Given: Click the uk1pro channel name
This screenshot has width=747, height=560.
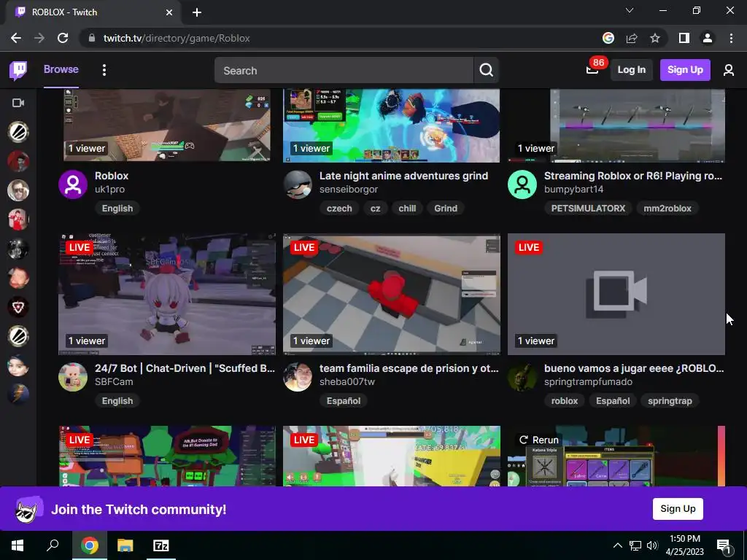Looking at the screenshot, I should coord(109,189).
